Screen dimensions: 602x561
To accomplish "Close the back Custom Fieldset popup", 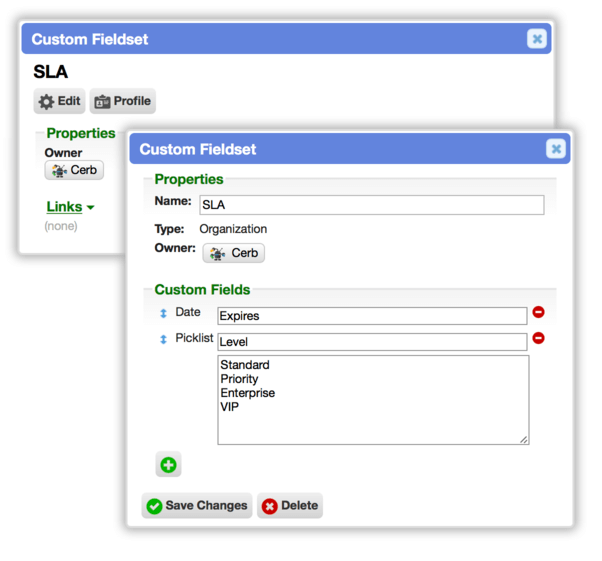I will [x=537, y=39].
